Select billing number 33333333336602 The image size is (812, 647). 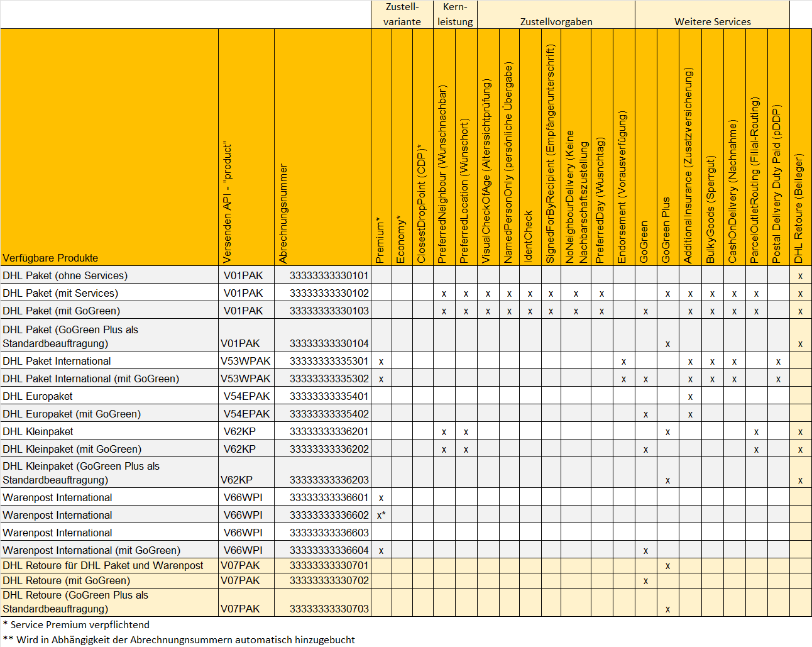coord(329,515)
